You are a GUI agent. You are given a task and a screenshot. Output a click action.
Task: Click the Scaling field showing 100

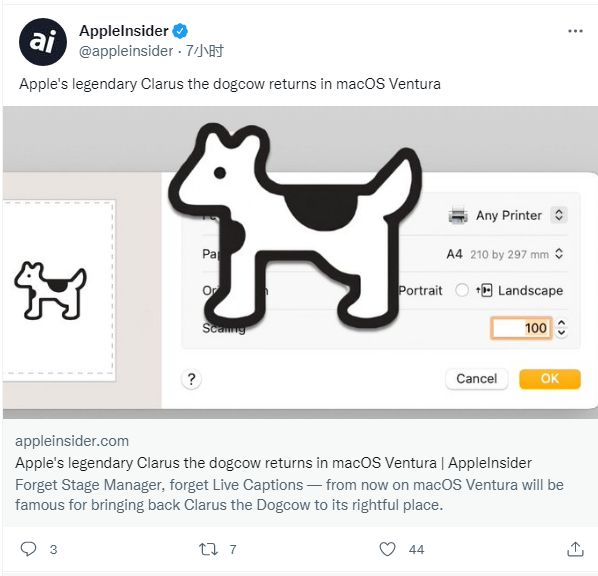(x=521, y=328)
